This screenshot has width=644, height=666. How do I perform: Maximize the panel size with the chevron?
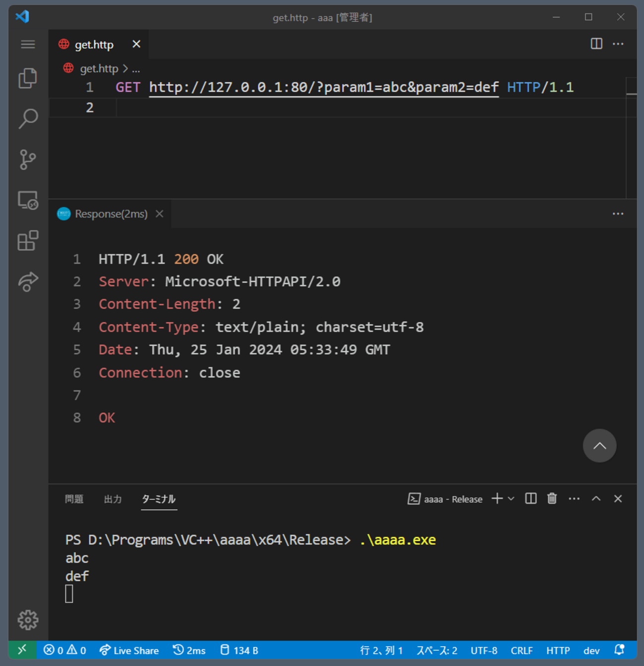pos(596,499)
